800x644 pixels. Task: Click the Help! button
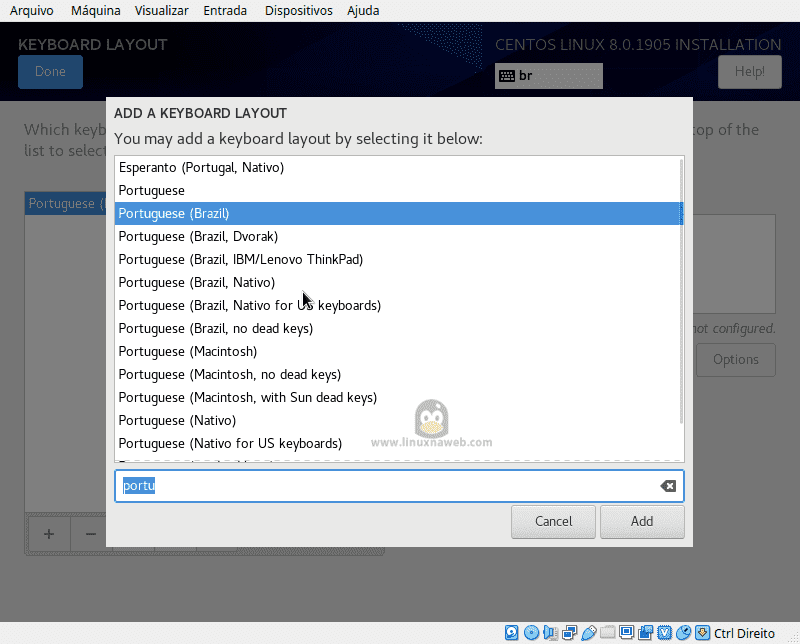point(749,71)
